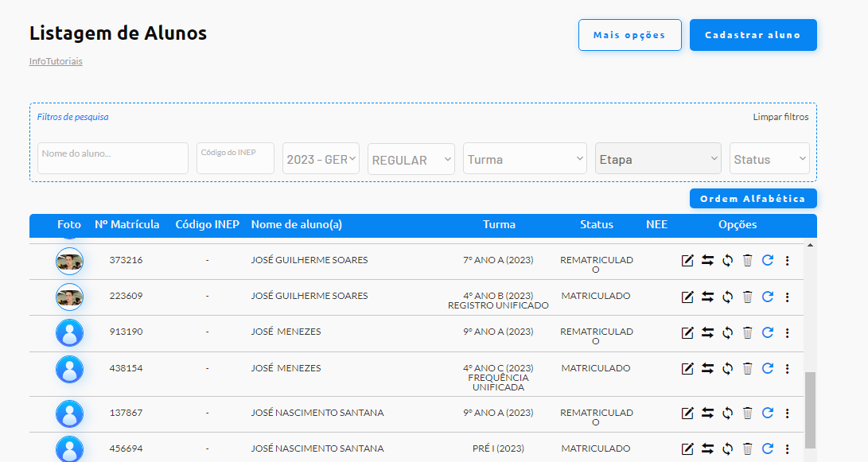
Task: Delete student with matrícula 456694
Action: click(747, 448)
